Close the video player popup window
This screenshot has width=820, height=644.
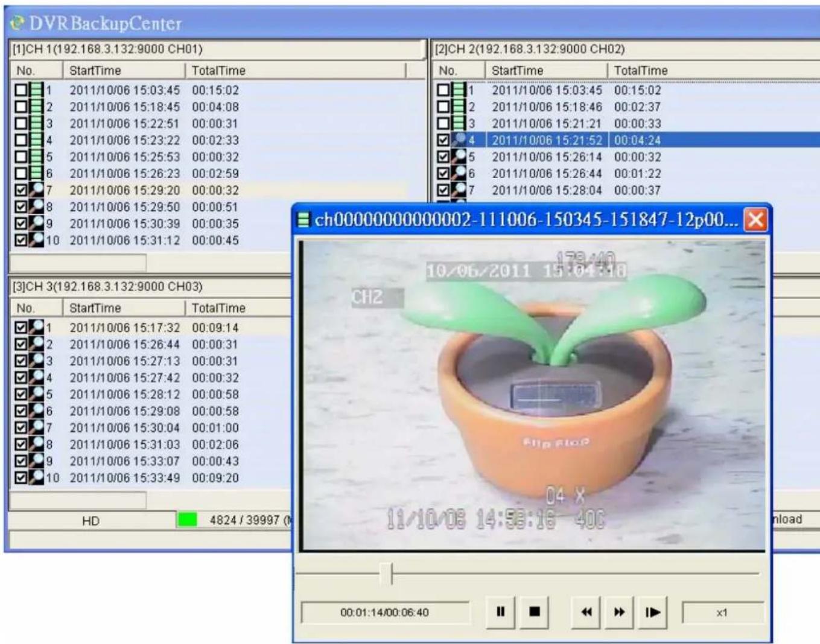[x=755, y=220]
